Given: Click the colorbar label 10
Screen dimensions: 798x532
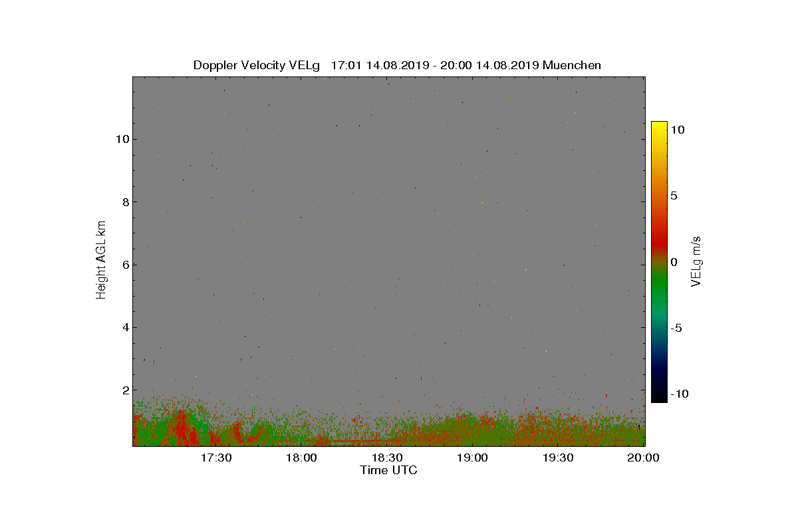Looking at the screenshot, I should tap(678, 130).
